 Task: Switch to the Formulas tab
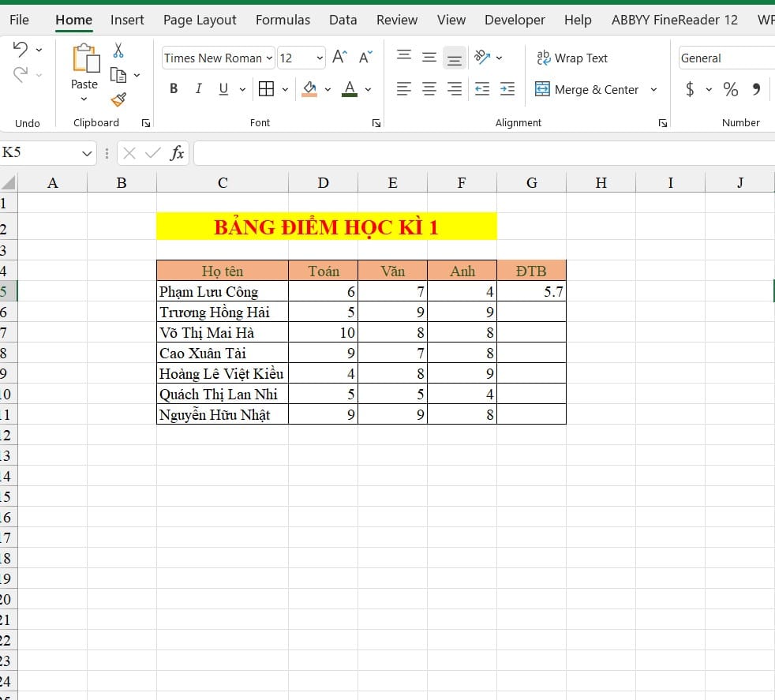(283, 20)
